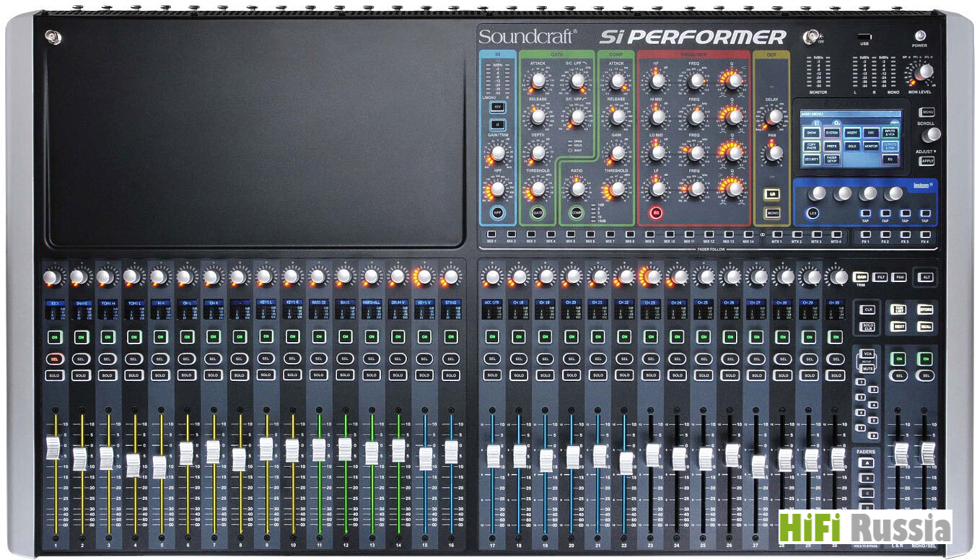Toggle the ON button for ACC GTR channel

492,336
